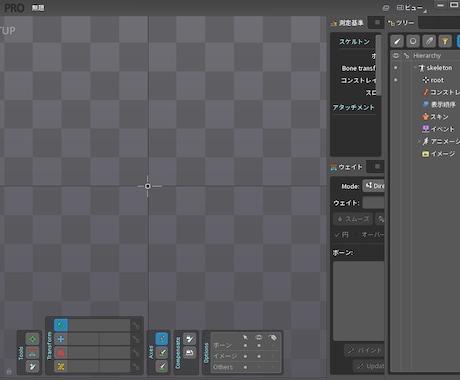Screen dimensions: 460x380
Task: Select the ツリー panel tab
Action: (x=401, y=23)
